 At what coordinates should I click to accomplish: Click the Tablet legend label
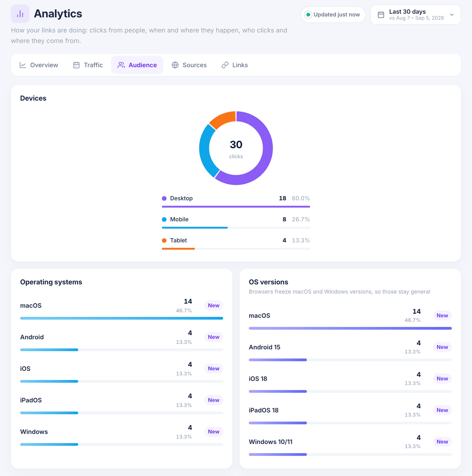(x=178, y=241)
